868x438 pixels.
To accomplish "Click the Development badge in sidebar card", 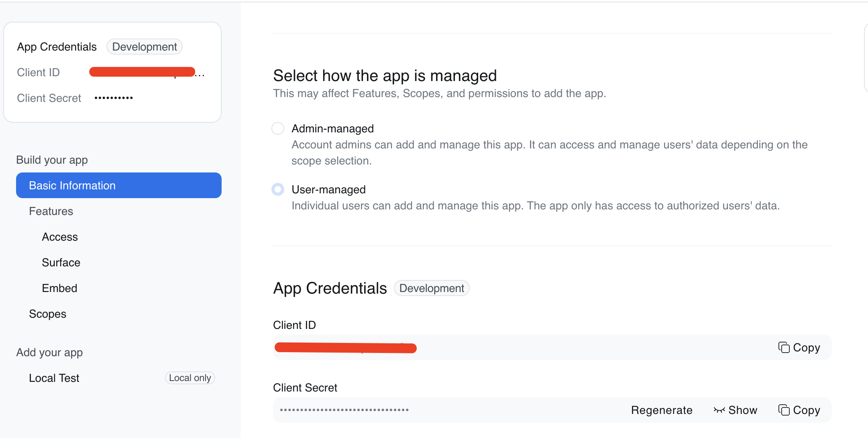I will (145, 47).
